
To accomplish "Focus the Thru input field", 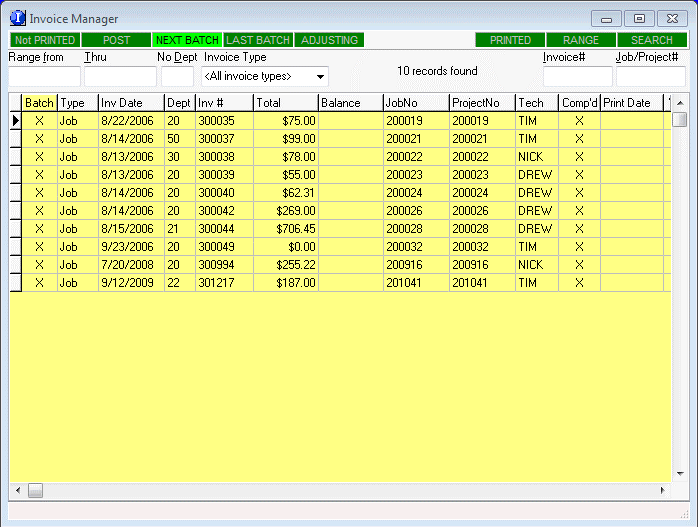I will coord(120,76).
